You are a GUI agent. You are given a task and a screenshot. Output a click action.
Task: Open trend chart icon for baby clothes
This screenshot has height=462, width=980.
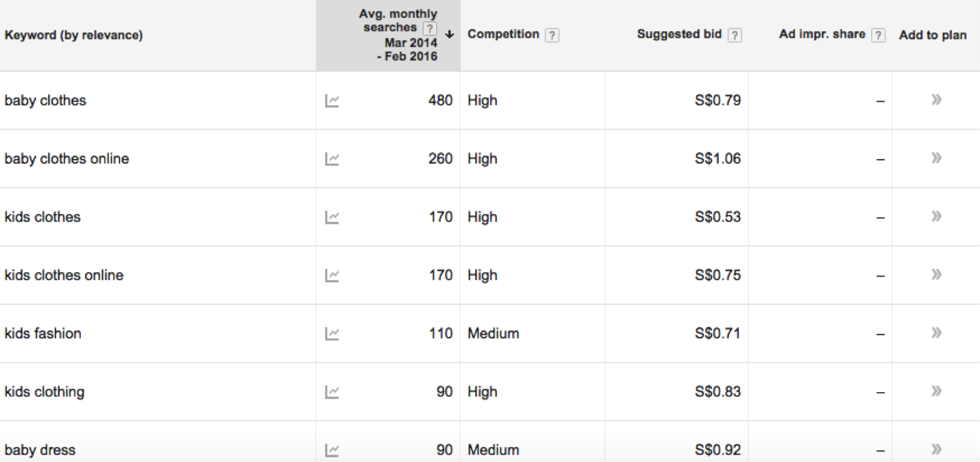(332, 101)
